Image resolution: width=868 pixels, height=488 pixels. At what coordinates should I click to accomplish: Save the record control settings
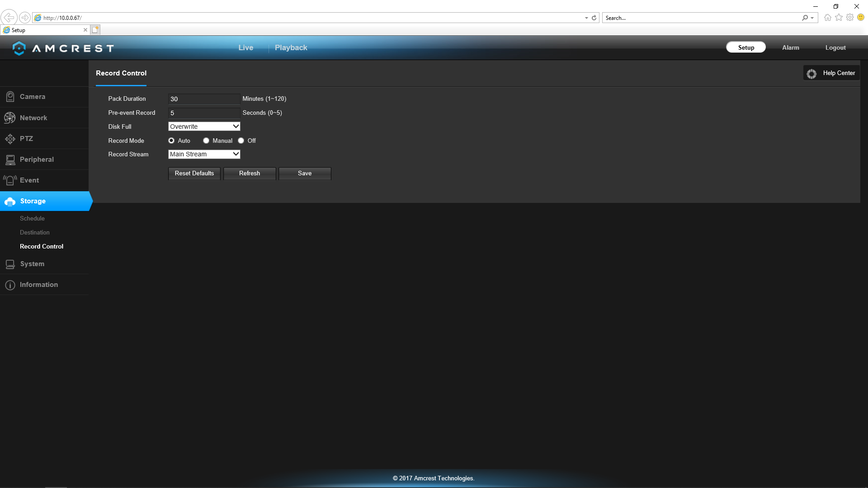[305, 174]
